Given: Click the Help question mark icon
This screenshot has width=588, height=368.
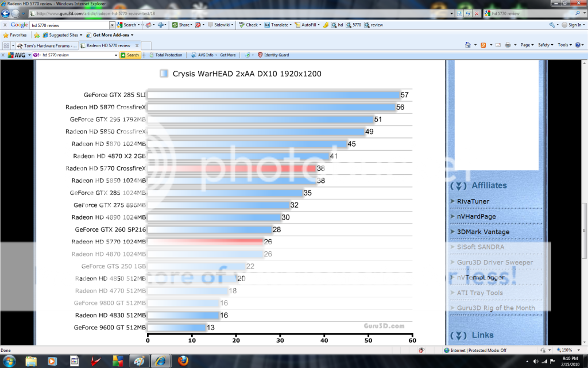Looking at the screenshot, I should point(578,45).
